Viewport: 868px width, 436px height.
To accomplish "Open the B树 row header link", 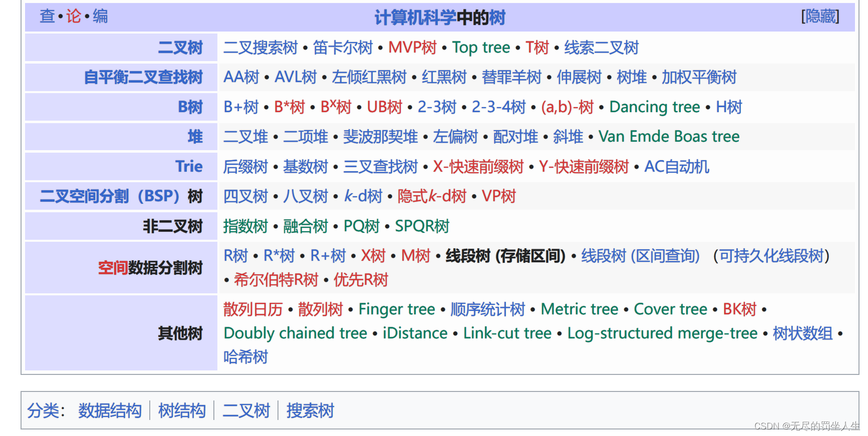I will click(x=190, y=107).
